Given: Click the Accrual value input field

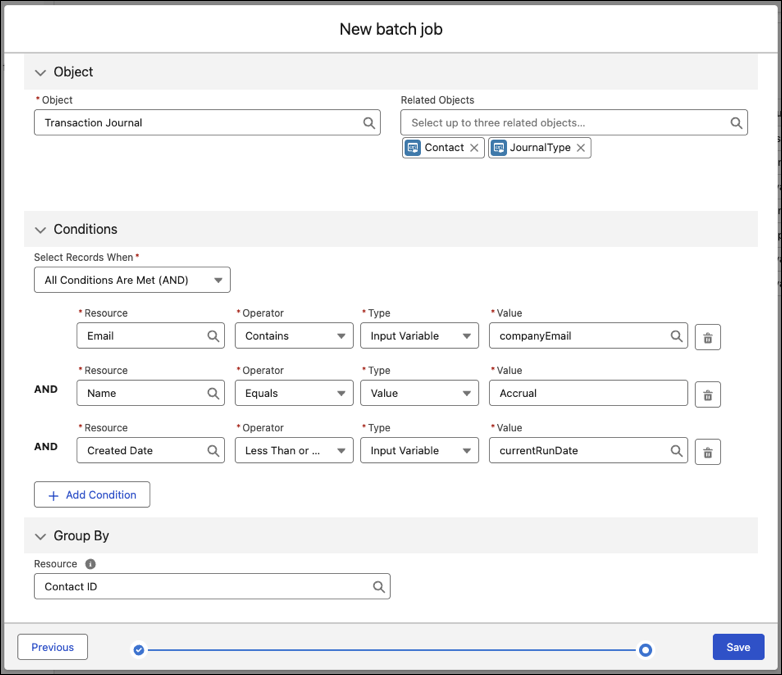Looking at the screenshot, I should [588, 393].
